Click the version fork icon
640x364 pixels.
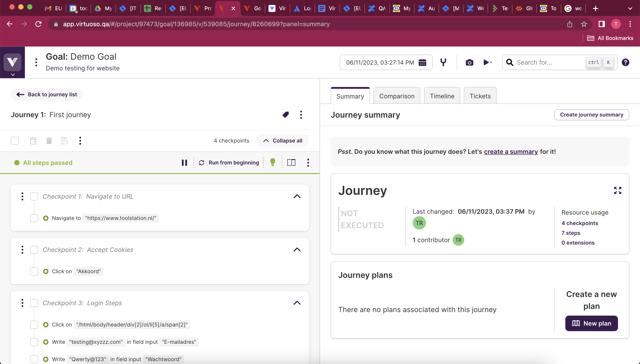[443, 62]
